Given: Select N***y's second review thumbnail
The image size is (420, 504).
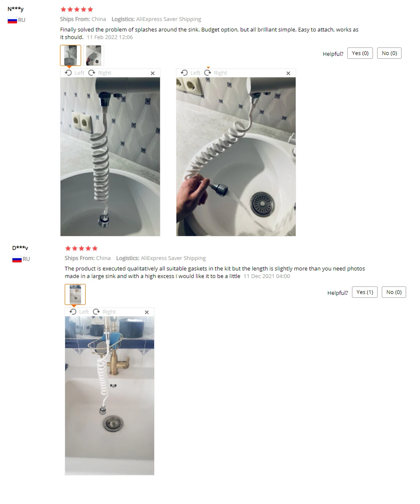Looking at the screenshot, I should 94,55.
